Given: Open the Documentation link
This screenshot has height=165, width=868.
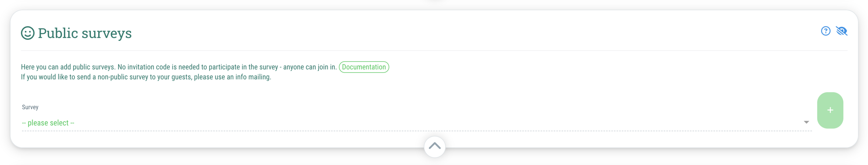Looking at the screenshot, I should pyautogui.click(x=364, y=67).
